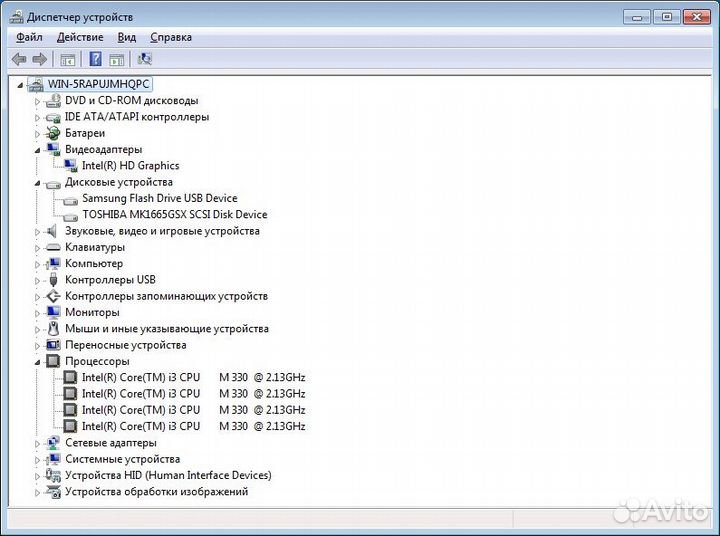720x536 pixels.
Task: Click the Процессоры chip icon
Action: (x=53, y=361)
